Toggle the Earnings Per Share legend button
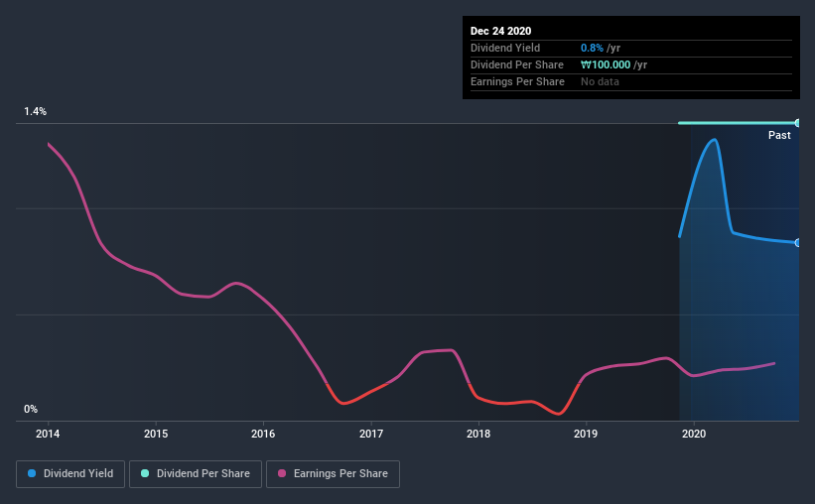815x504 pixels. point(333,474)
